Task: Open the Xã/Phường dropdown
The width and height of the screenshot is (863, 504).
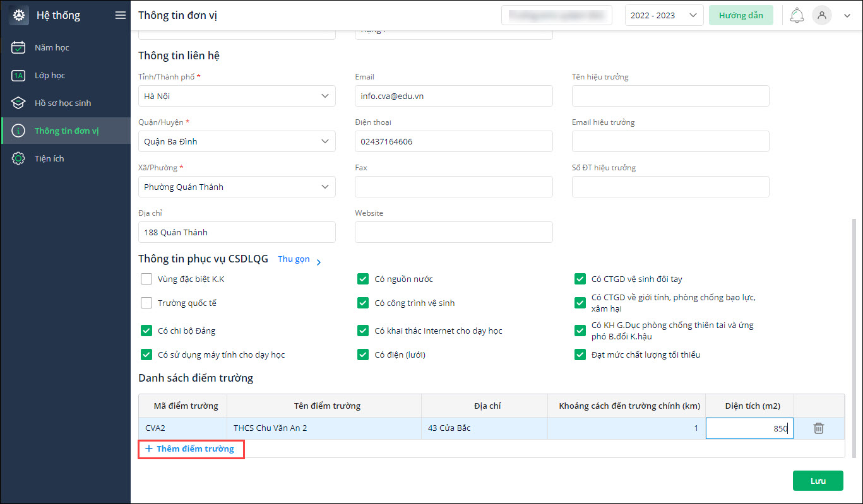Action: pyautogui.click(x=237, y=187)
